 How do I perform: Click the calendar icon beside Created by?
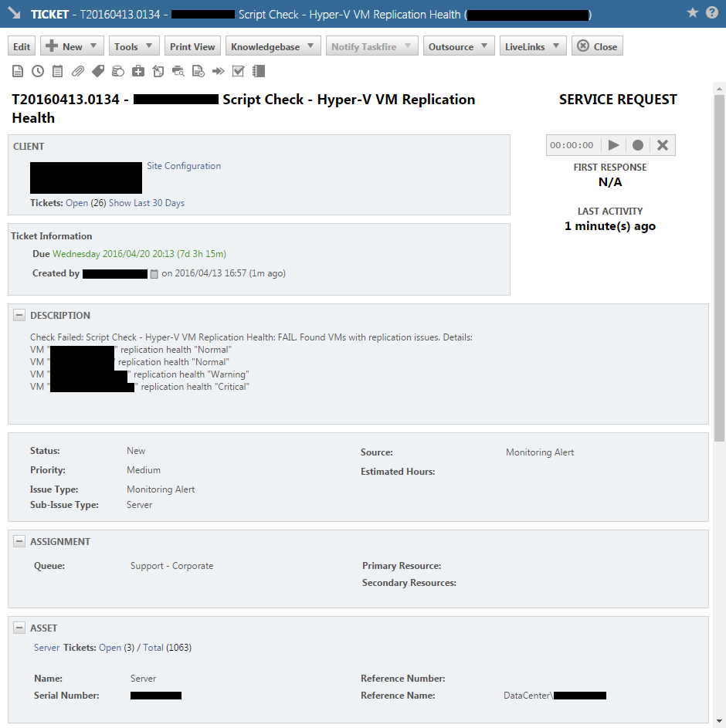click(155, 273)
